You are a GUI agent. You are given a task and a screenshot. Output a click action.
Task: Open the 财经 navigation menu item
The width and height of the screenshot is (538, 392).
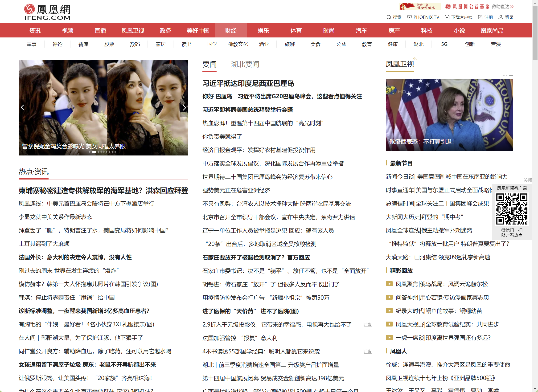click(x=231, y=30)
